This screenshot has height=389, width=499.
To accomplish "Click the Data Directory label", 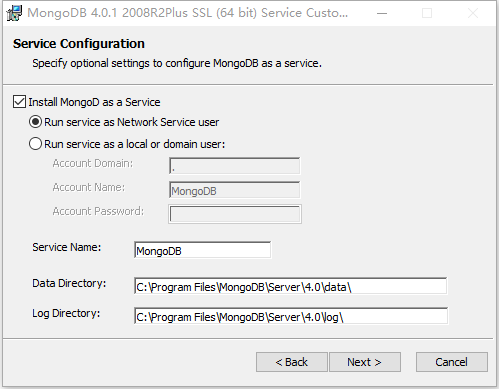I will pyautogui.click(x=69, y=283).
